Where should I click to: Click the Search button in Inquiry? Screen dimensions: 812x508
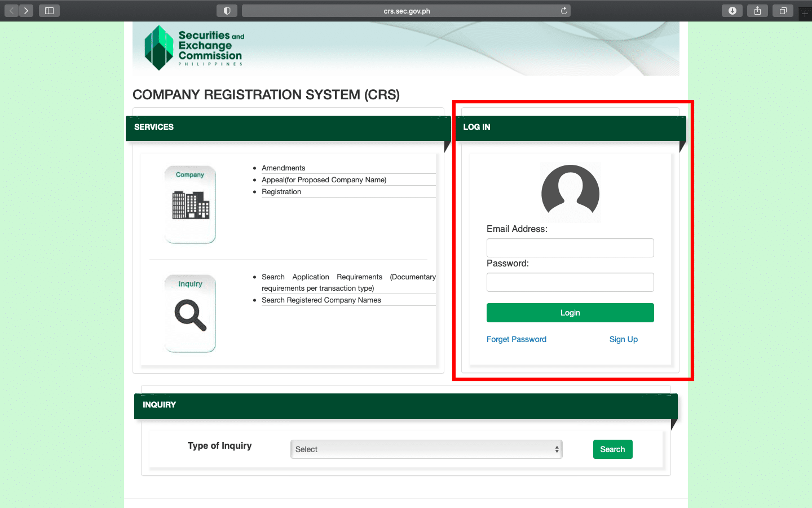point(612,449)
